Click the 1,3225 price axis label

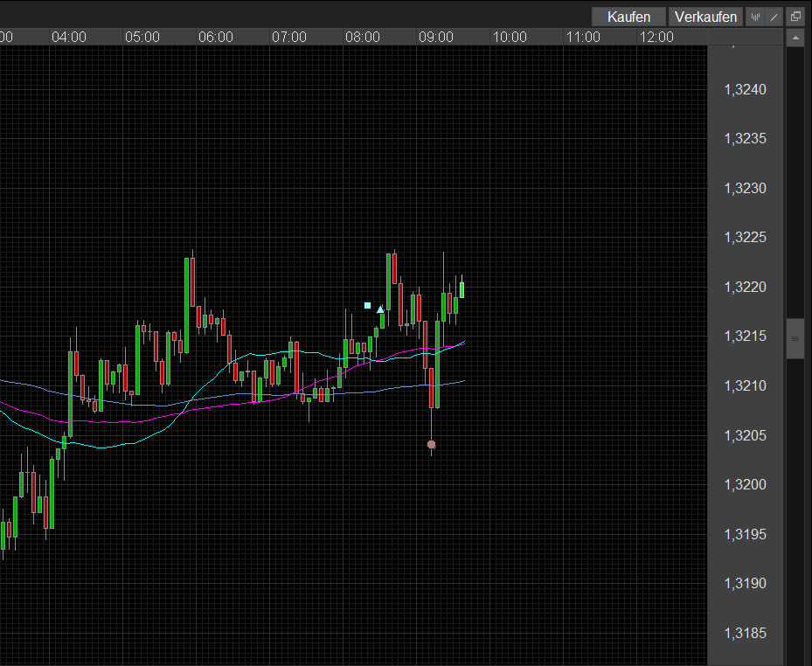[x=745, y=239]
